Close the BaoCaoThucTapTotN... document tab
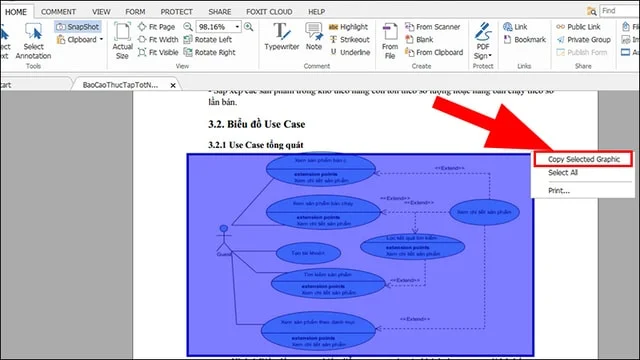The width and height of the screenshot is (640, 360). (173, 85)
